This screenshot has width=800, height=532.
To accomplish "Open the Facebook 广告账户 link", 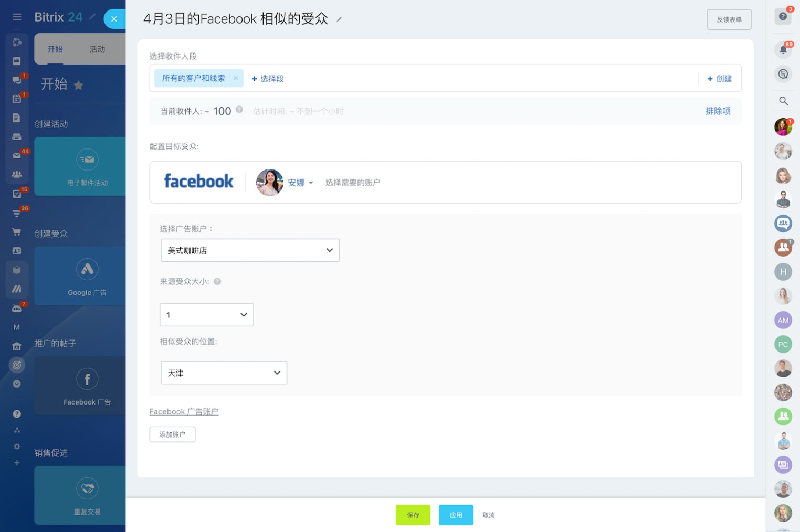I will click(184, 412).
